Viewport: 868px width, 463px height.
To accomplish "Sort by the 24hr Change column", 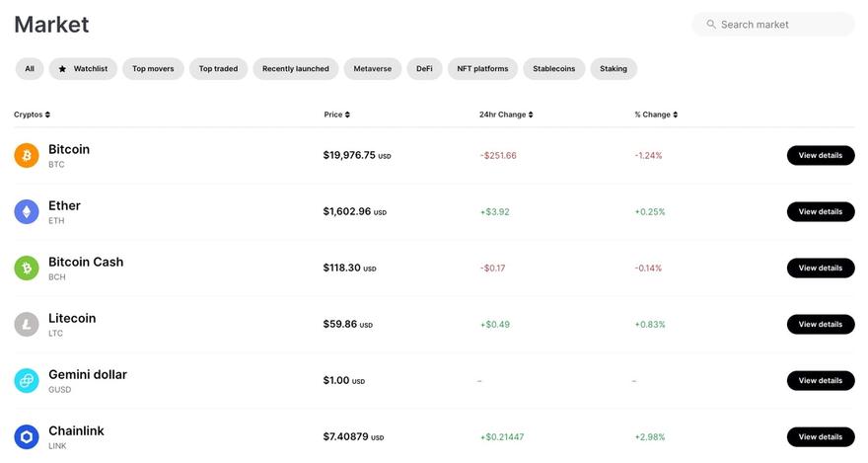I will point(506,115).
